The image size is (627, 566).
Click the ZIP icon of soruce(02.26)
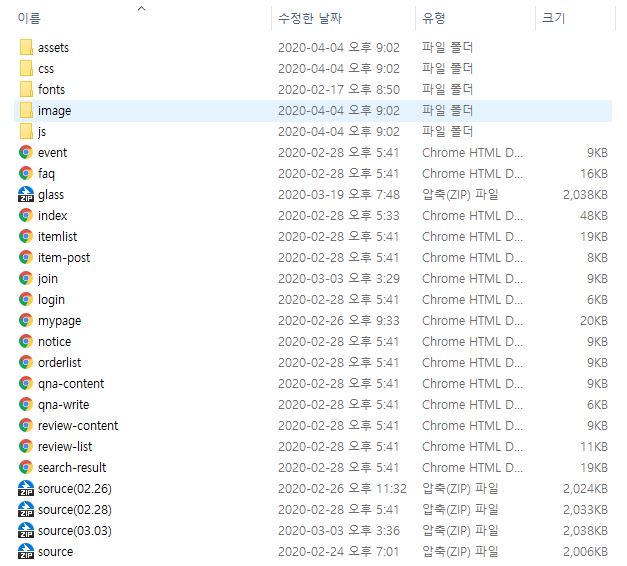tap(26, 488)
